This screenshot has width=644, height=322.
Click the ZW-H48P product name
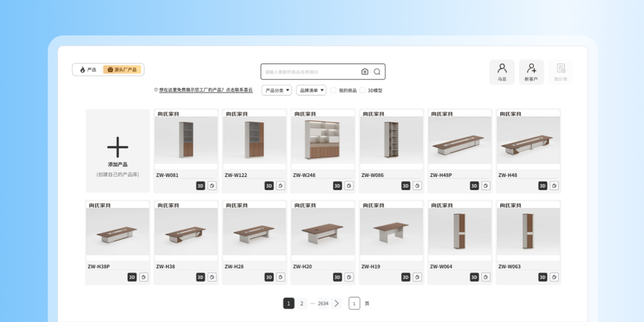pyautogui.click(x=441, y=175)
